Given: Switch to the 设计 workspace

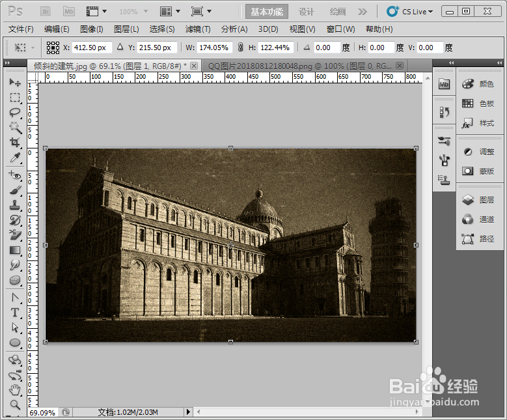Looking at the screenshot, I should click(306, 12).
